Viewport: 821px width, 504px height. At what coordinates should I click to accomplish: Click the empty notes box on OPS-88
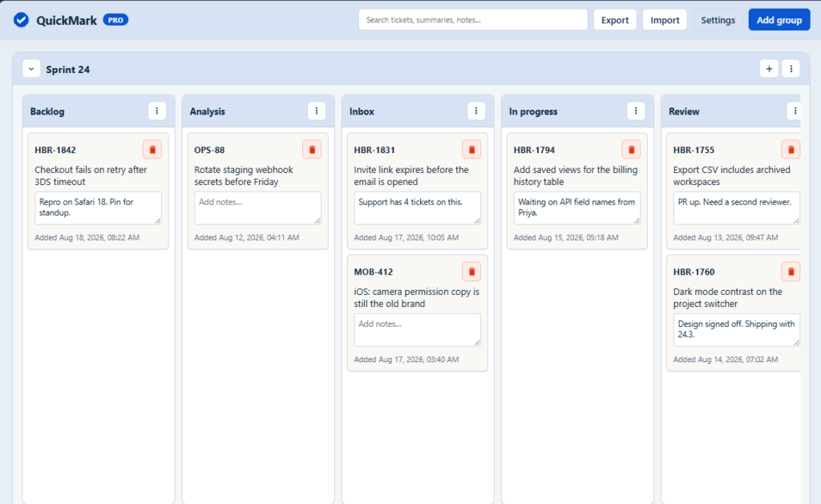(257, 208)
